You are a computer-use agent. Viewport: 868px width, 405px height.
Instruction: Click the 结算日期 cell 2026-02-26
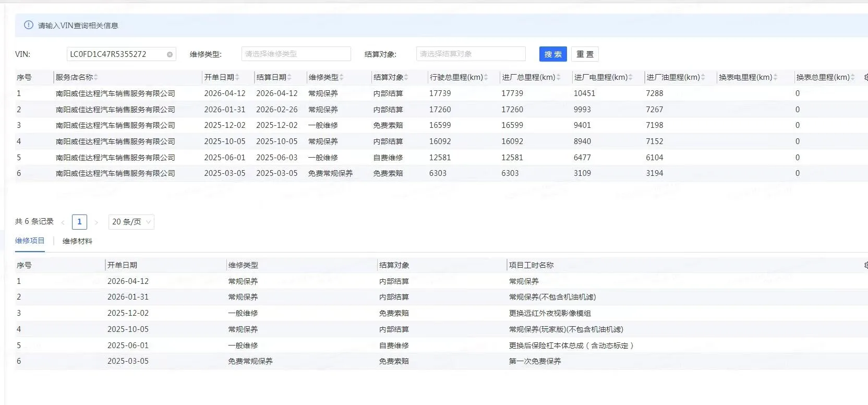tap(276, 110)
